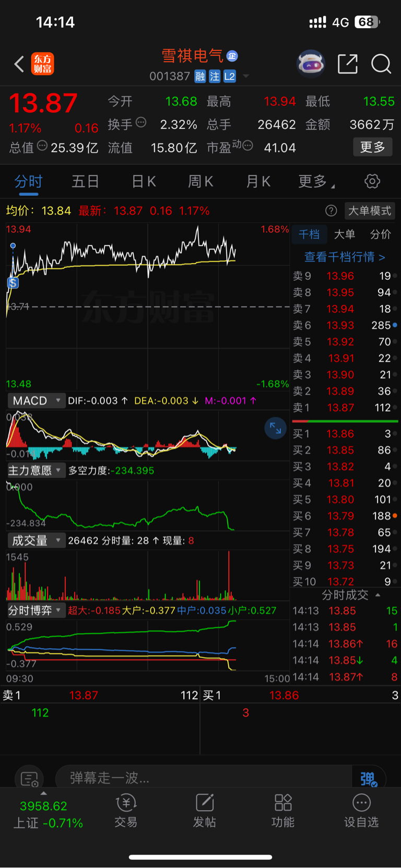Switch to 分时 tab
The image size is (401, 868).
(x=28, y=182)
